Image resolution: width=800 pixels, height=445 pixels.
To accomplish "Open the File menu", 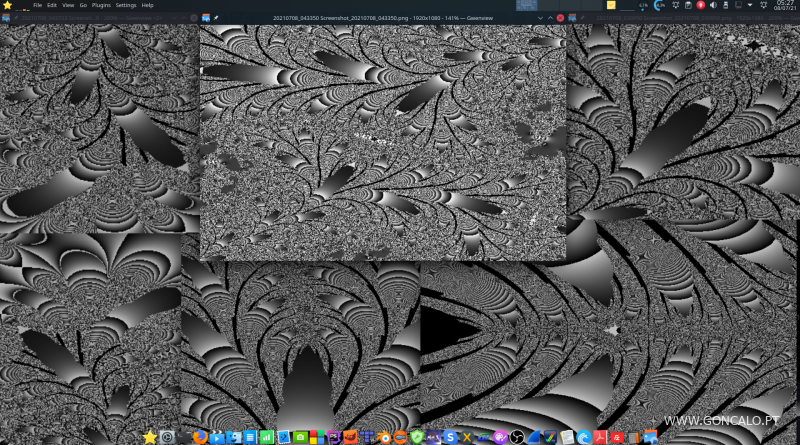I will (x=37, y=5).
